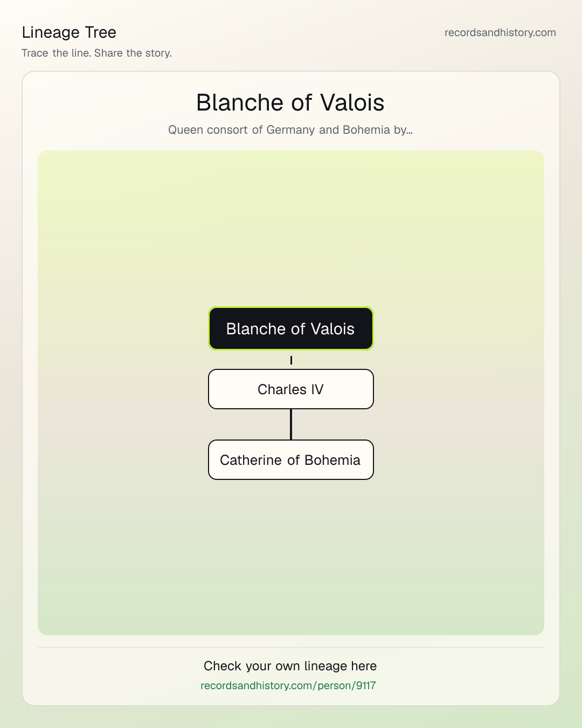Click the divider line above the footer text
The height and width of the screenshot is (728, 582).
point(291,647)
